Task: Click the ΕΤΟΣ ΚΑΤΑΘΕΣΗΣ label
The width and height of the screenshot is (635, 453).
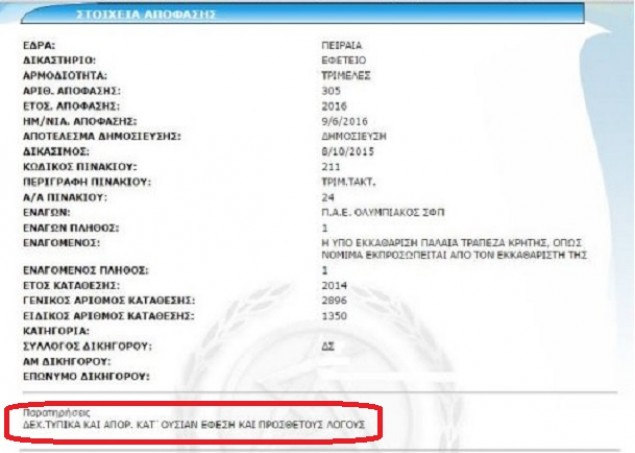Action: tap(71, 286)
